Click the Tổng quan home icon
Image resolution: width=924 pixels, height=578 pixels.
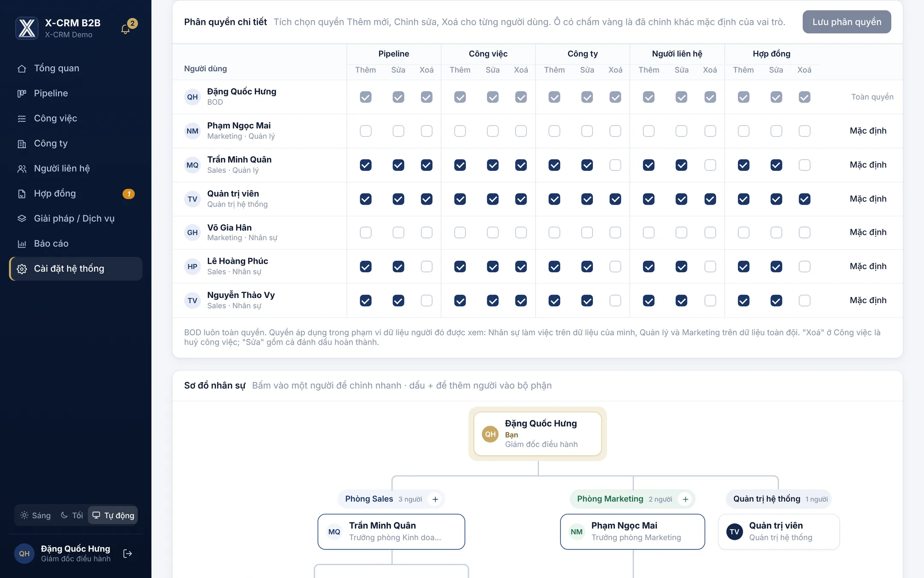tap(22, 69)
